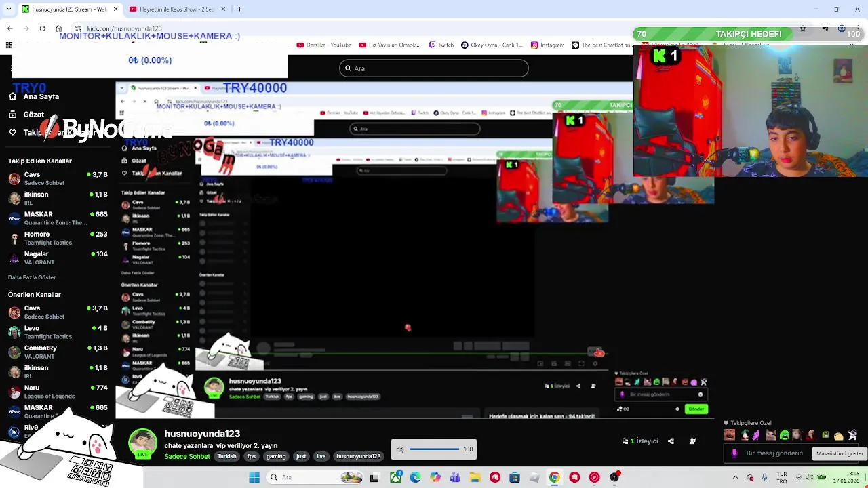The height and width of the screenshot is (488, 868).
Task: Open a new browser tab
Action: click(x=239, y=9)
